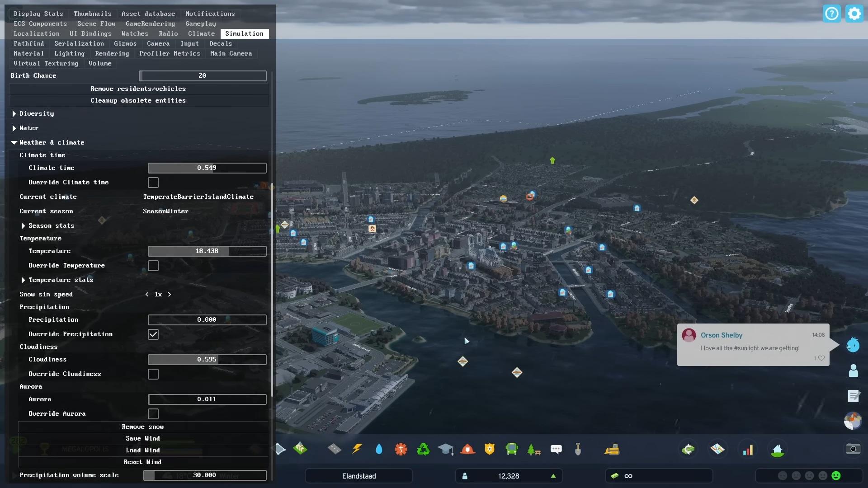Switch to the Climate tab

coord(201,34)
